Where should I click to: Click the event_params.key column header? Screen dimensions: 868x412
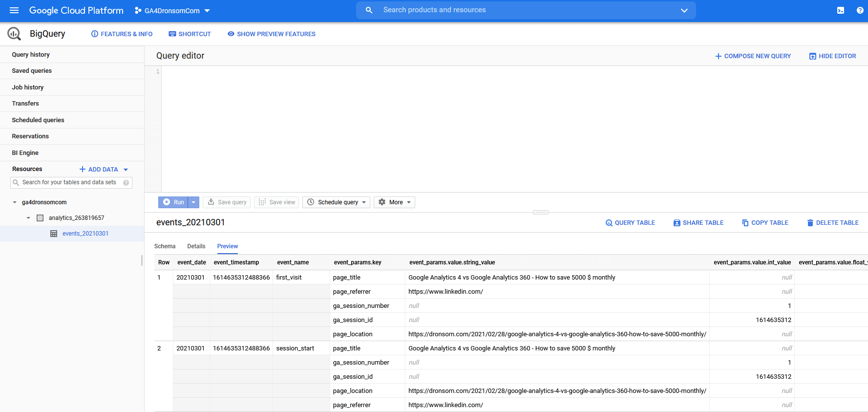pyautogui.click(x=358, y=262)
